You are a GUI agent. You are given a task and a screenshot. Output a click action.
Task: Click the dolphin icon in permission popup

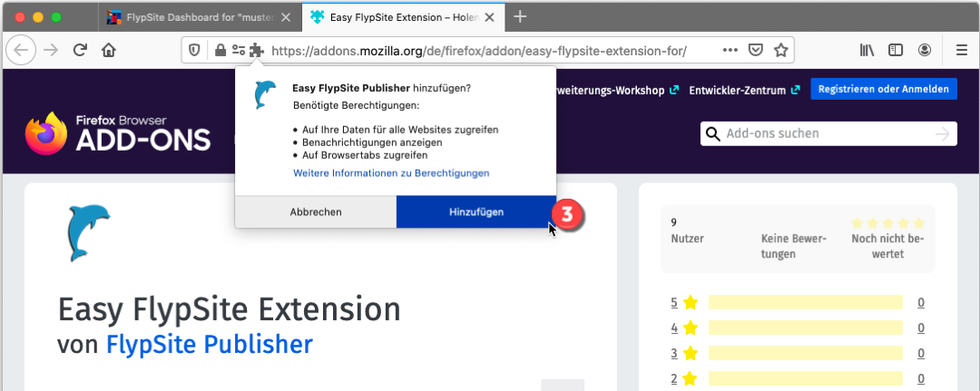[x=265, y=95]
